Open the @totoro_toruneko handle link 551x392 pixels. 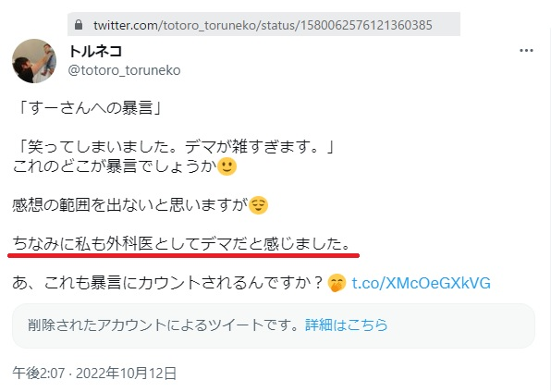pos(125,70)
